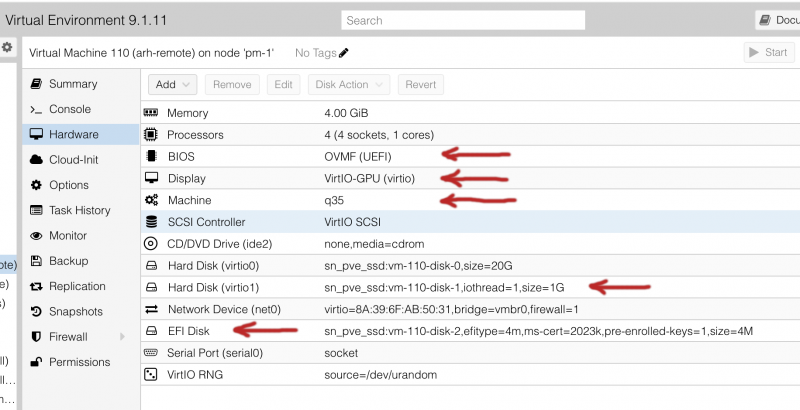Viewport: 800px width, 410px height.
Task: Click the CD/DVD Drive disc icon
Action: (x=151, y=244)
